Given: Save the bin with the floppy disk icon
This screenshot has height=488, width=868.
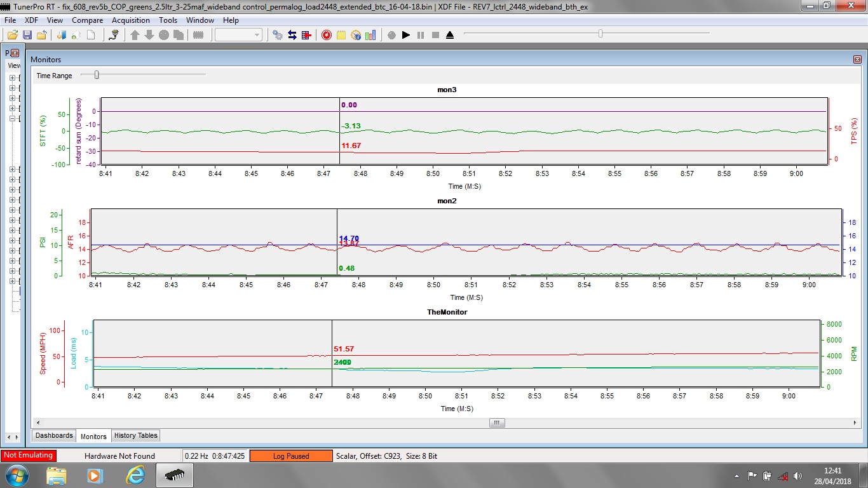Looking at the screenshot, I should (x=27, y=35).
